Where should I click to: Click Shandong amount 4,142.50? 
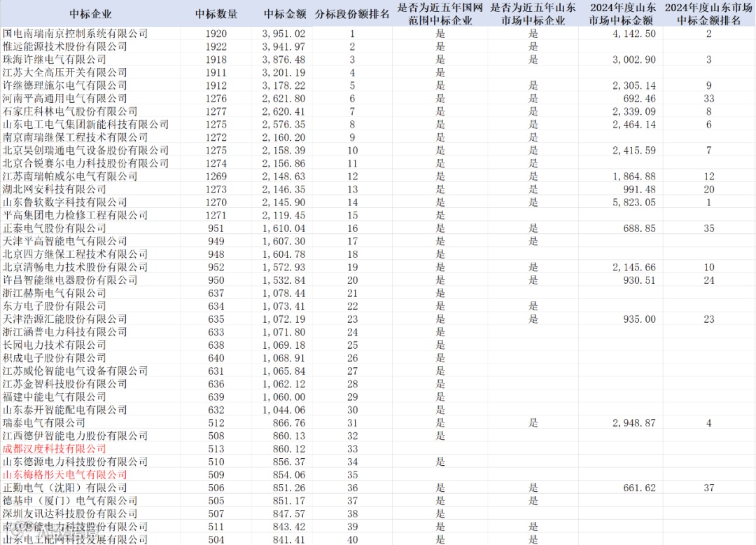(634, 34)
